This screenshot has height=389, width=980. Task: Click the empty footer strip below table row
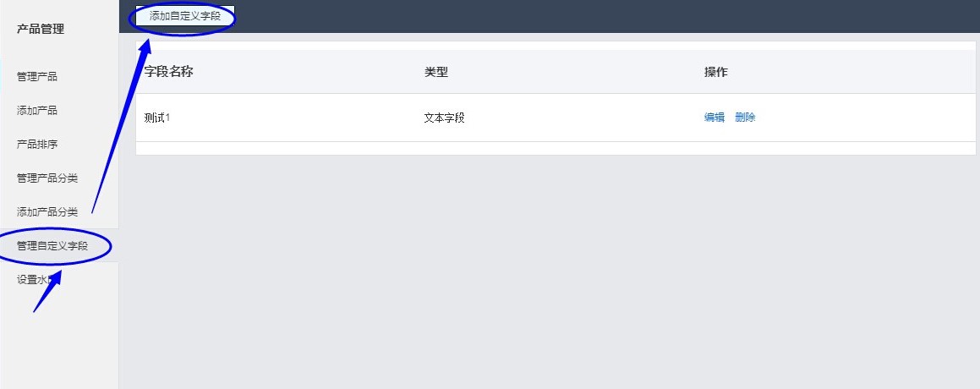pos(556,148)
